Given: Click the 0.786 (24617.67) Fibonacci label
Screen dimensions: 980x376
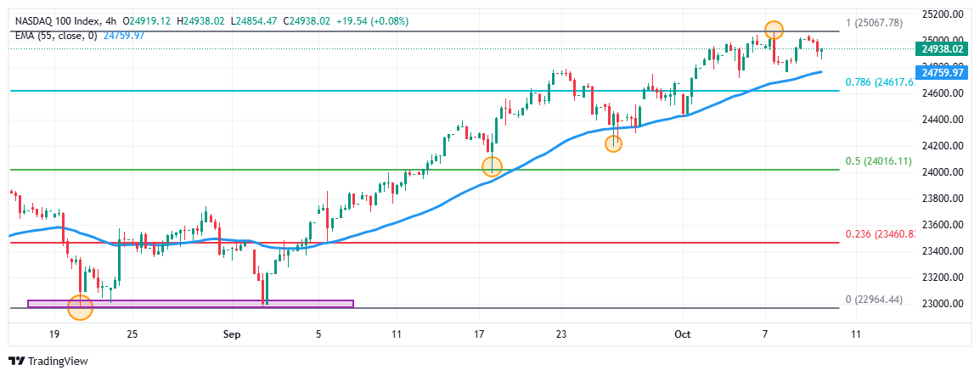Looking at the screenshot, I should 881,82.
